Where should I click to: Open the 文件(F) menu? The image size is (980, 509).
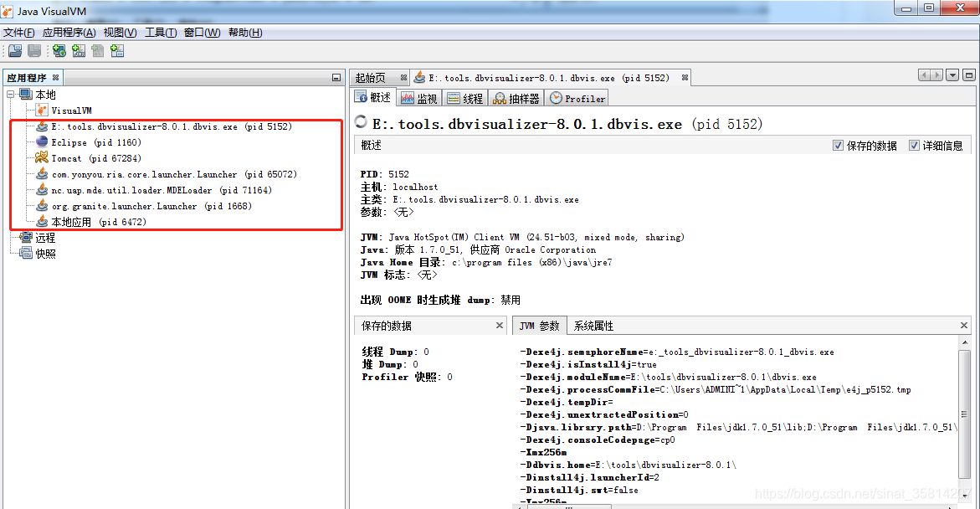pos(18,33)
